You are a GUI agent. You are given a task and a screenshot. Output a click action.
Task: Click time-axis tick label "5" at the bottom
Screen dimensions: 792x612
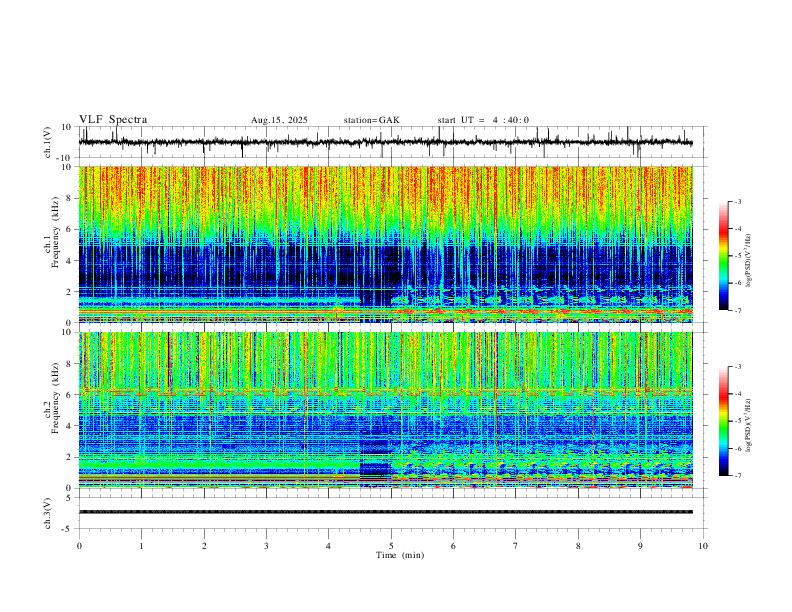point(391,546)
